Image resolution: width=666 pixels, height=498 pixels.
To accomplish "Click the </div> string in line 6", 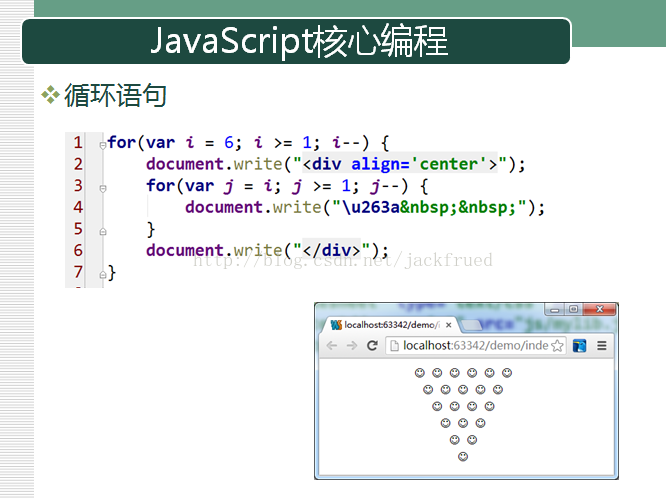I will click(332, 250).
